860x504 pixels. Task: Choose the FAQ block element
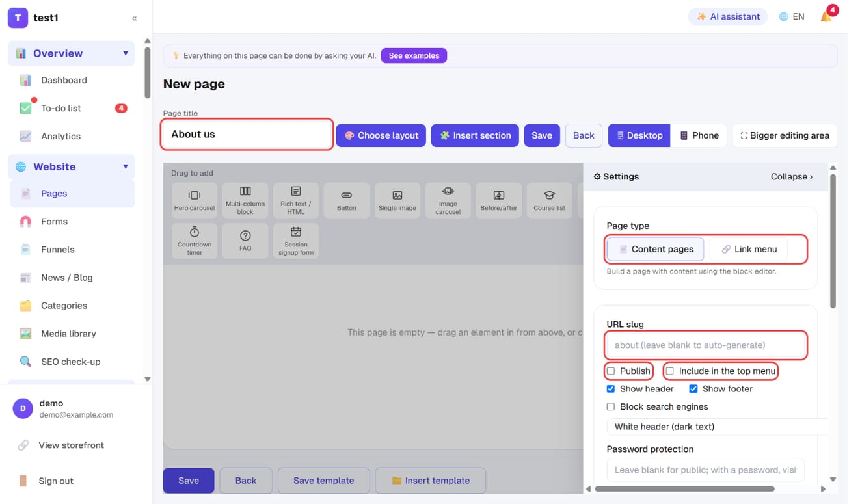coord(245,241)
